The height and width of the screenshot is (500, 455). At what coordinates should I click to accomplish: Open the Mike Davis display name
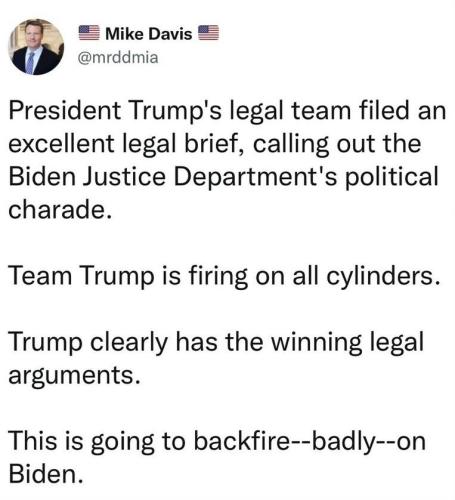(x=149, y=34)
